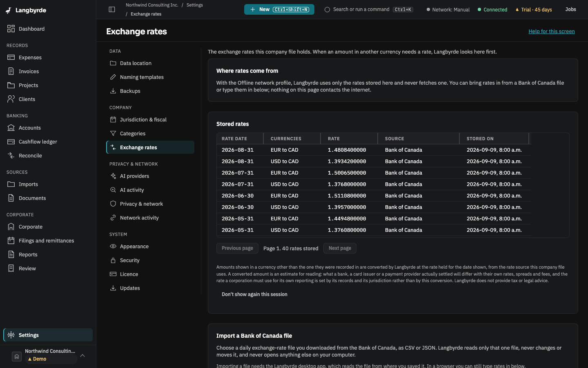Image resolution: width=588 pixels, height=368 pixels.
Task: Click the Privacy & network shield icon
Action: click(x=113, y=204)
